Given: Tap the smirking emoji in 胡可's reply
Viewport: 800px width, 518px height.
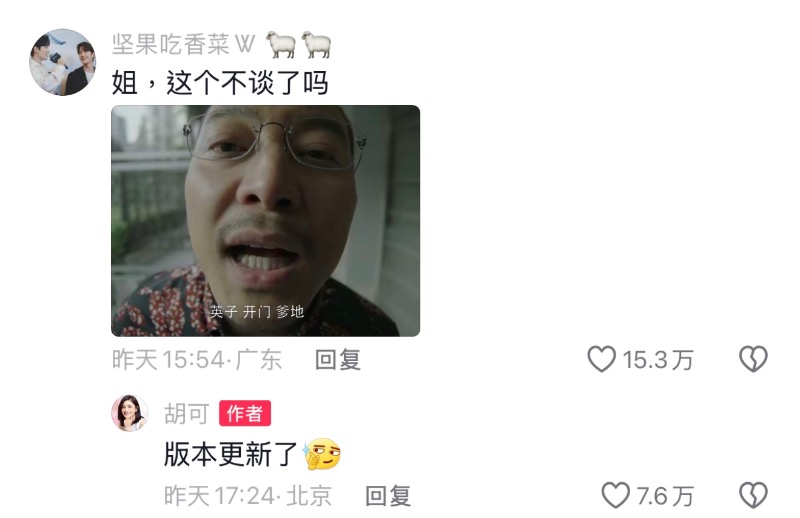Looking at the screenshot, I should (322, 454).
